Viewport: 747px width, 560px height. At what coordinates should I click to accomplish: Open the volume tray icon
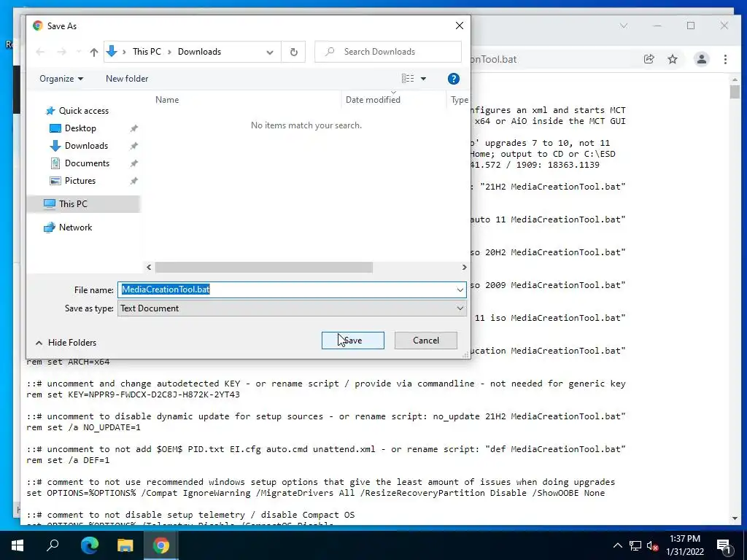tap(652, 545)
